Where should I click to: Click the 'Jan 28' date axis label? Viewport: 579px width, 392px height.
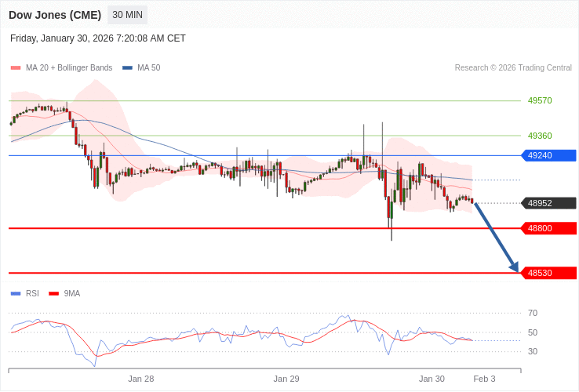(141, 379)
